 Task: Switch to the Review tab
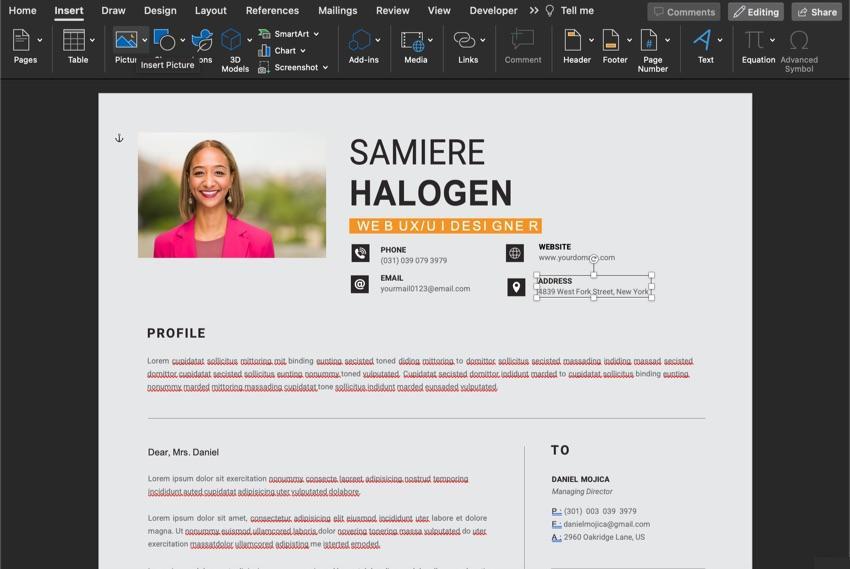(392, 10)
